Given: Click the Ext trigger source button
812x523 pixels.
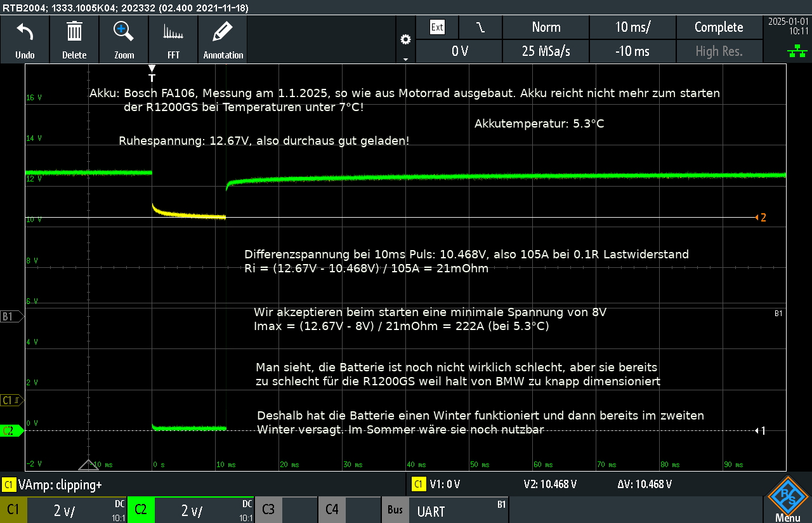Looking at the screenshot, I should (437, 27).
